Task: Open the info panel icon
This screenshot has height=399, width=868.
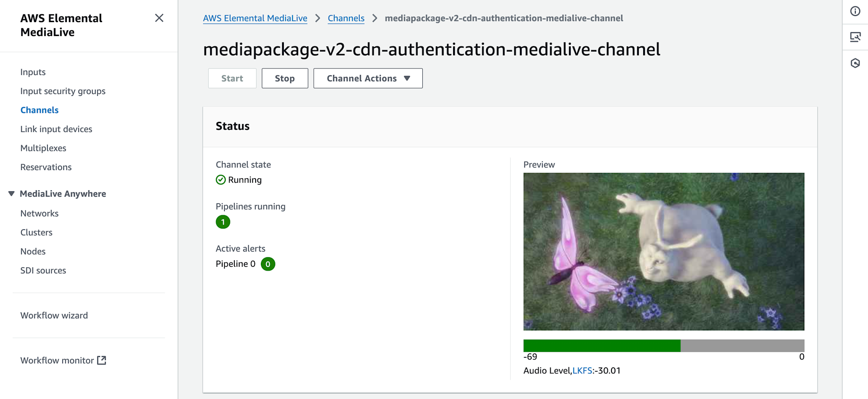Action: [x=855, y=11]
